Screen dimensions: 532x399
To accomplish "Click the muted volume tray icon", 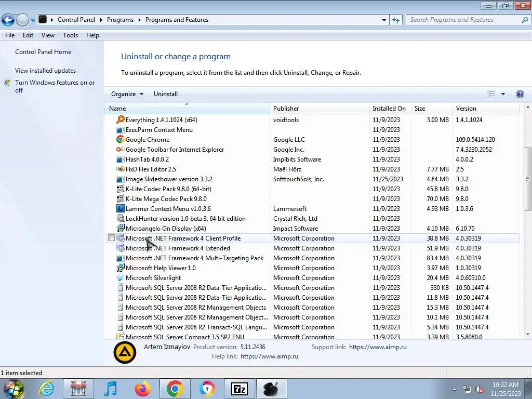I will pos(480,390).
